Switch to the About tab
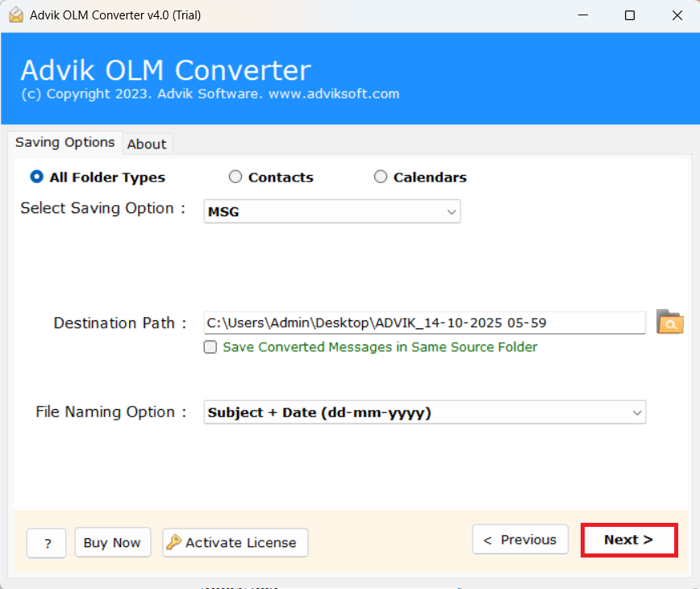This screenshot has width=700, height=589. click(x=147, y=144)
